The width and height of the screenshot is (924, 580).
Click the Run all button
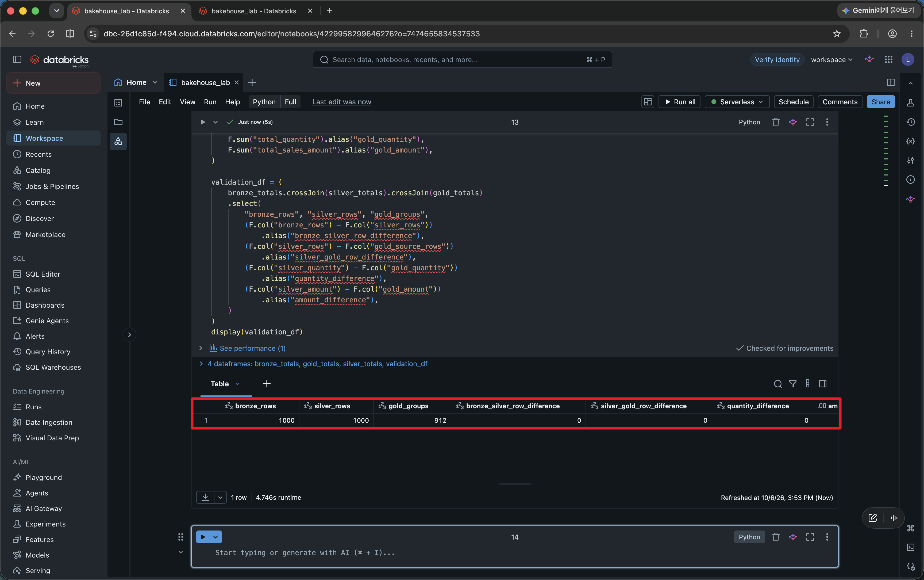679,102
